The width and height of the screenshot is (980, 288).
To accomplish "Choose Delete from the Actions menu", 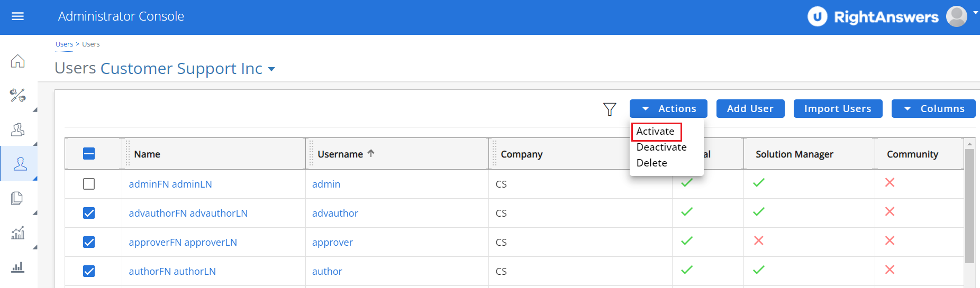I will point(652,163).
